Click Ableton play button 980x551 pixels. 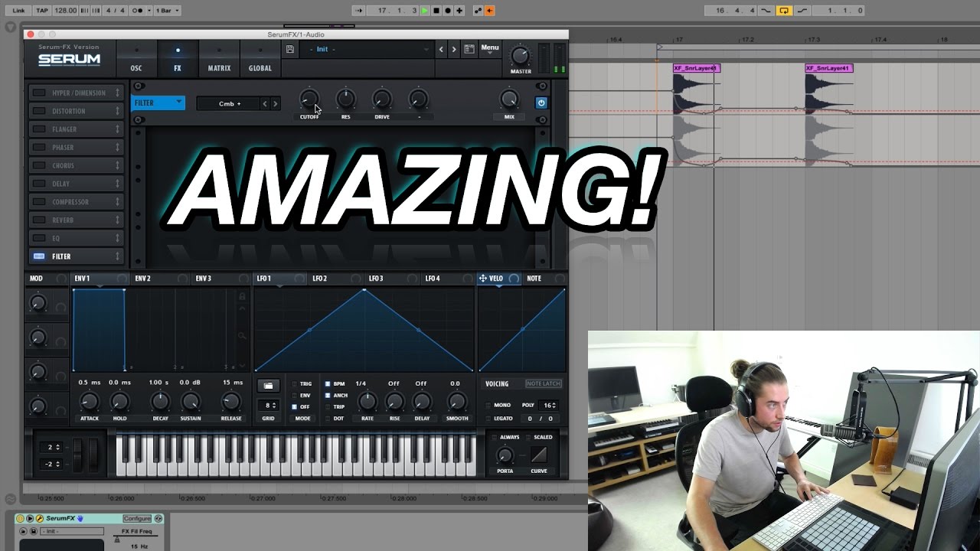[x=425, y=11]
